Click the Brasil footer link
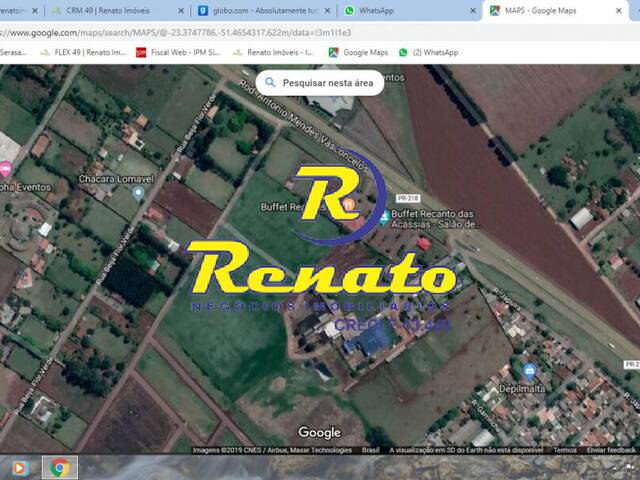The width and height of the screenshot is (640, 480). [x=370, y=450]
